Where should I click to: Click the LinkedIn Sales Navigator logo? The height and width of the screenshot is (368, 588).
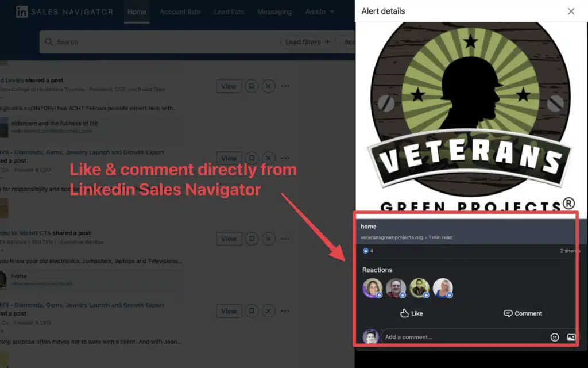64,12
